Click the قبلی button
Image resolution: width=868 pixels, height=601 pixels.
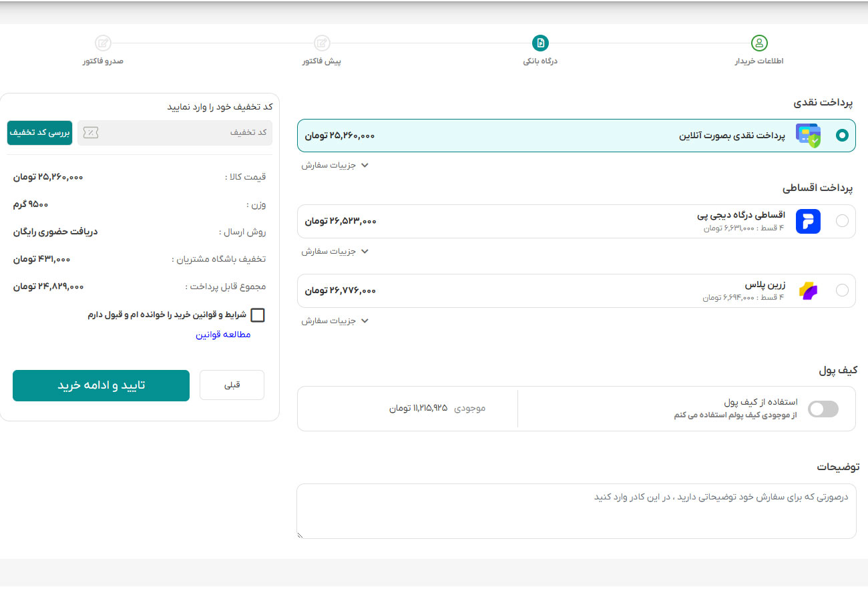[x=232, y=385]
